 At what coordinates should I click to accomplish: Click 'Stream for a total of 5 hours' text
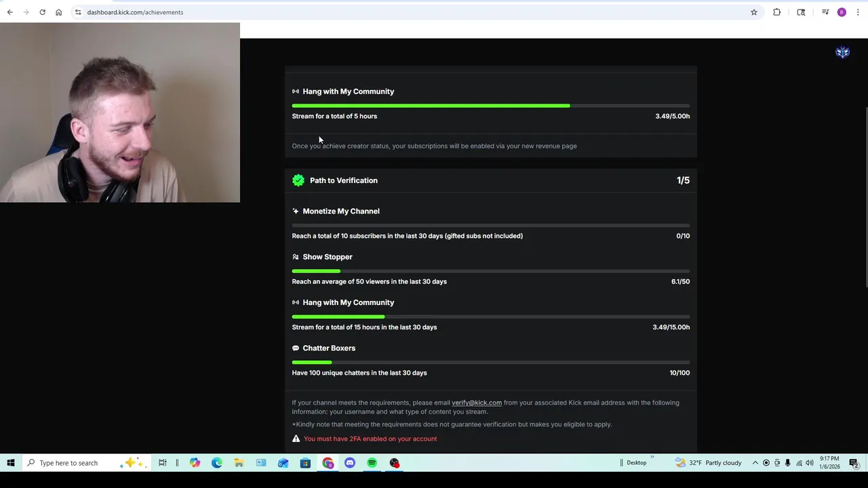point(334,116)
